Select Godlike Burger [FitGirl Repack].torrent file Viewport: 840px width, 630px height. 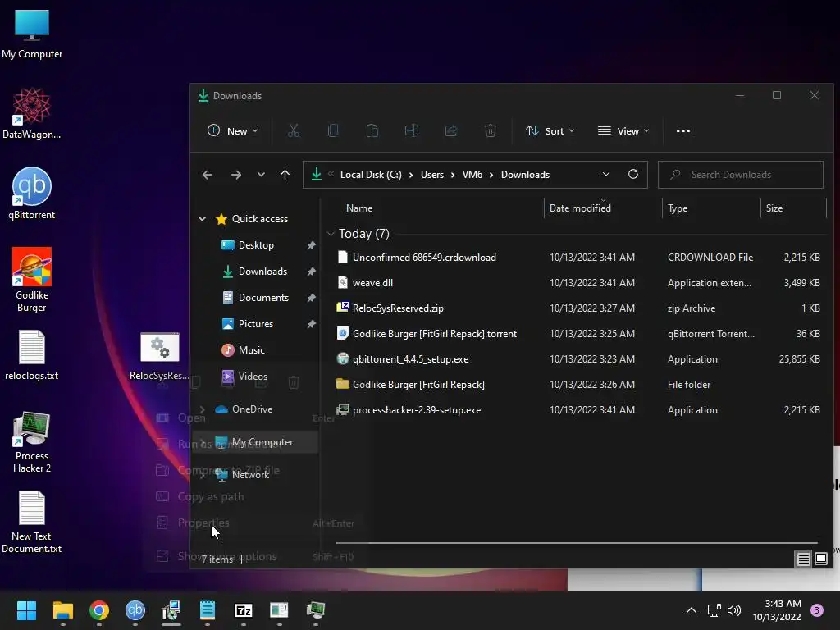point(578,334)
